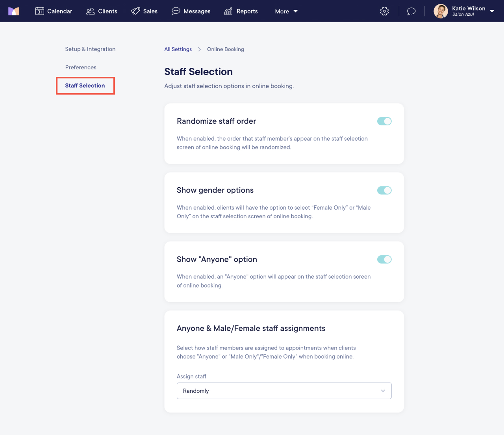504x435 pixels.
Task: Click the chat bubble icon near the profile
Action: coord(411,11)
